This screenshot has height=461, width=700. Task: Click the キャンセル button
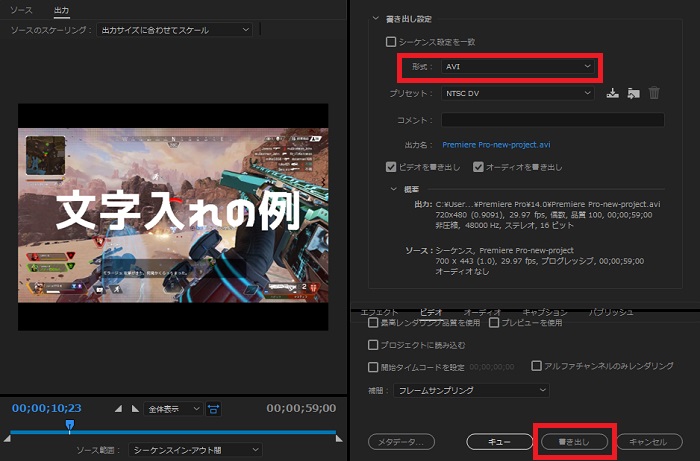(x=650, y=442)
